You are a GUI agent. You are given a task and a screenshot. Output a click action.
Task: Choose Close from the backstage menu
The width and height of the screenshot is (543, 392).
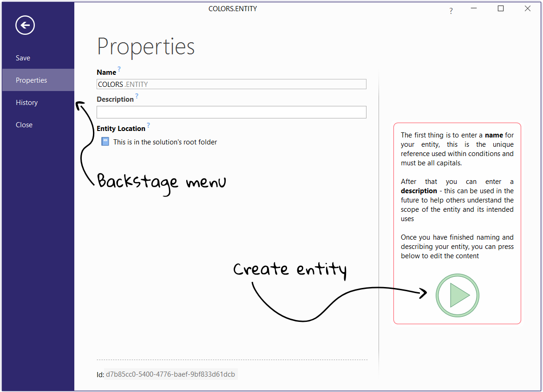(24, 124)
